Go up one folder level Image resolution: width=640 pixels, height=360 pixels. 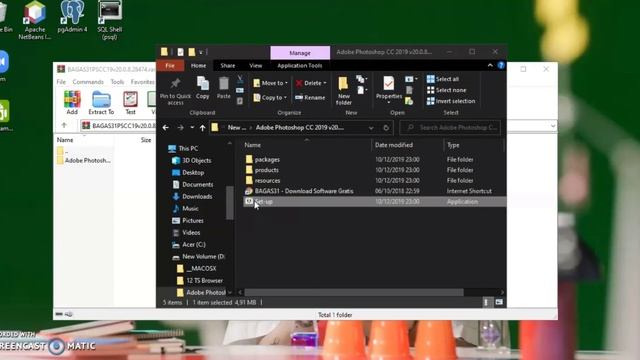point(202,128)
